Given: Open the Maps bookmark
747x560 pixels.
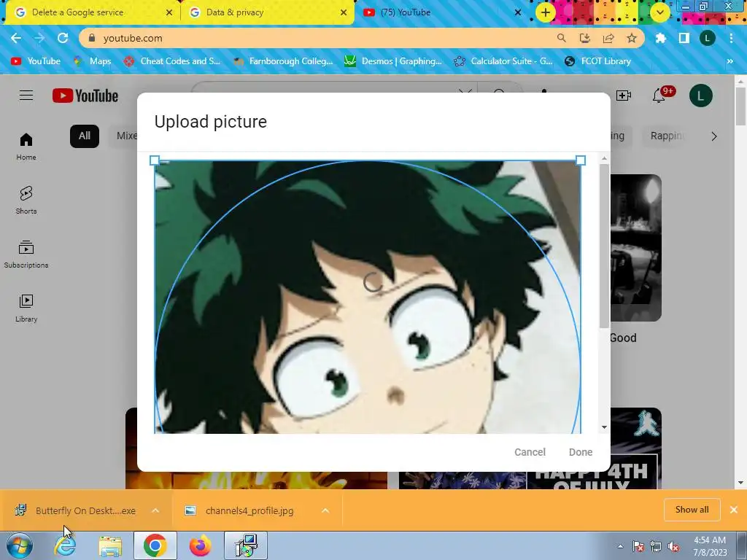Looking at the screenshot, I should pos(92,61).
